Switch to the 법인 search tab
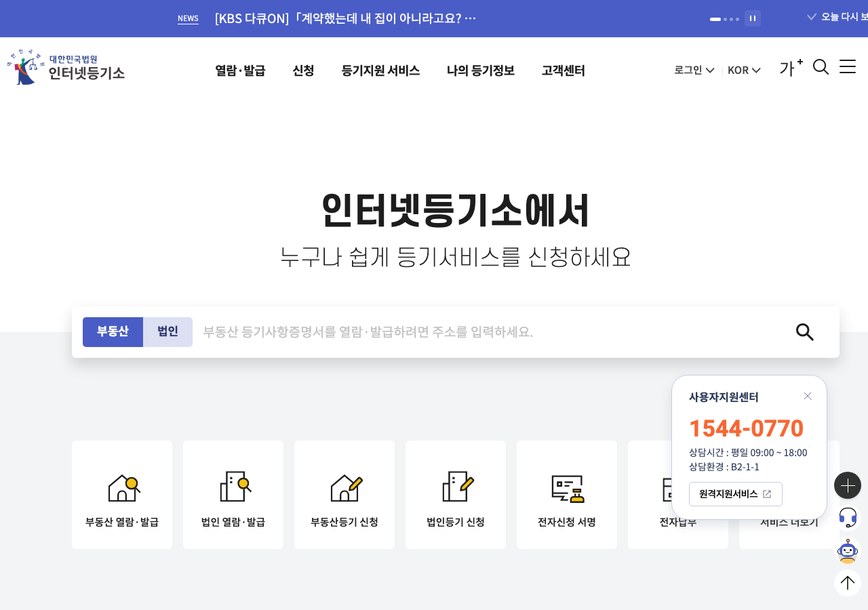Viewport: 868px width, 610px height. pyautogui.click(x=167, y=332)
